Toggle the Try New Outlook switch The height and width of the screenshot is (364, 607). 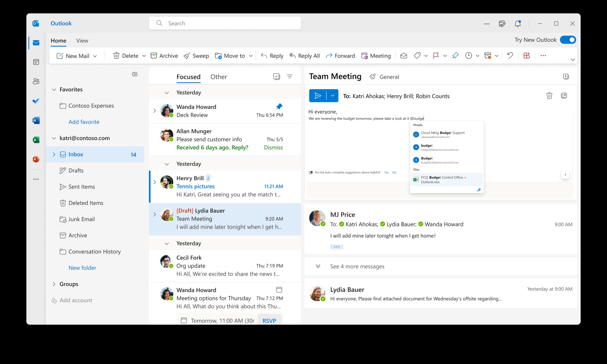568,40
